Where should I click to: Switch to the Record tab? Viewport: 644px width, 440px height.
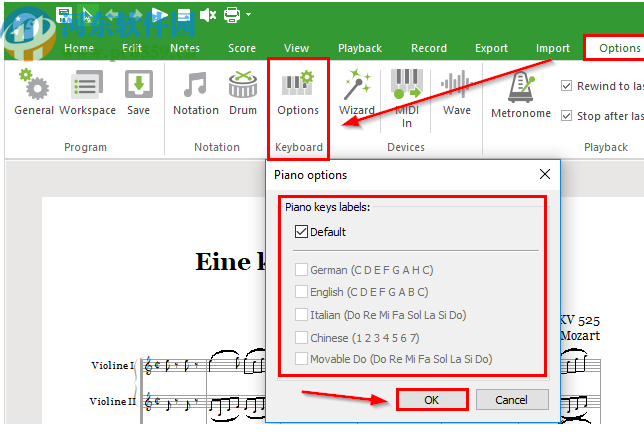point(429,48)
